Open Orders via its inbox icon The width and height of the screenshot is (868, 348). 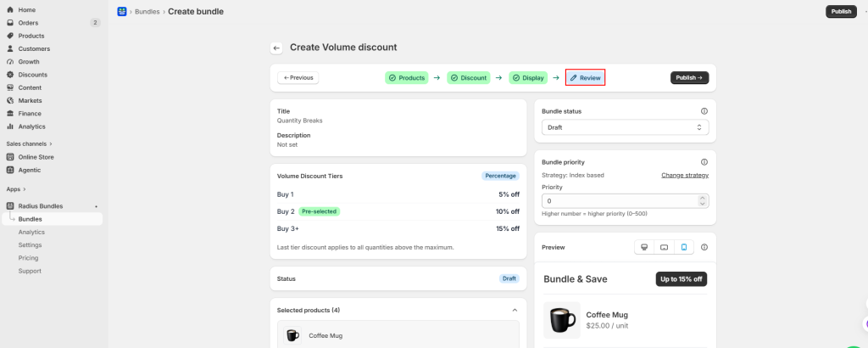click(10, 23)
